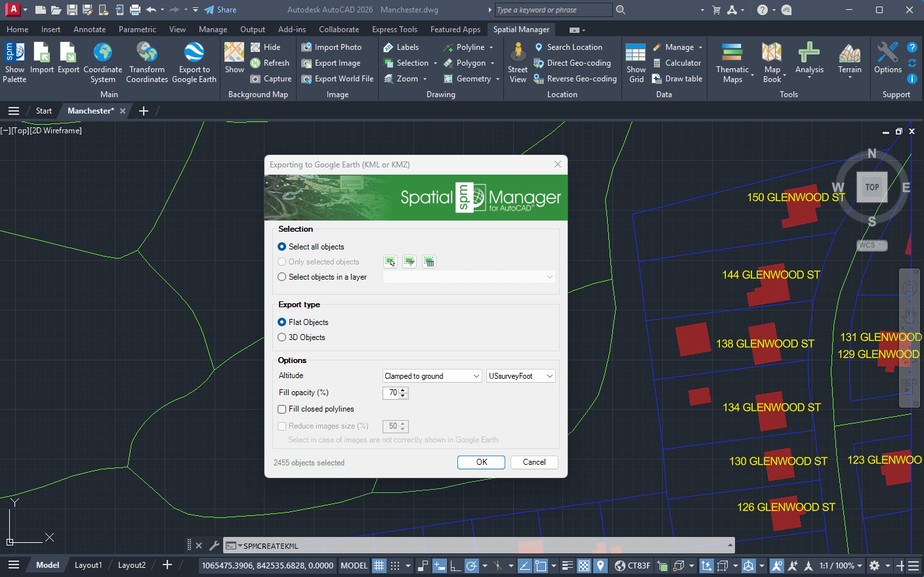Screen dimensions: 924x577
Task: Choose Select objects in a layer
Action: click(x=282, y=277)
